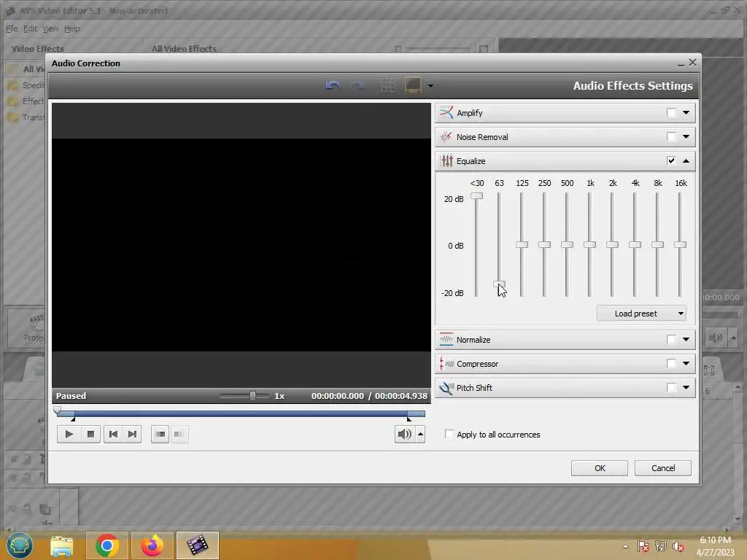The image size is (747, 560).
Task: Click the 250 Hz equalizer slider handle
Action: coord(544,245)
